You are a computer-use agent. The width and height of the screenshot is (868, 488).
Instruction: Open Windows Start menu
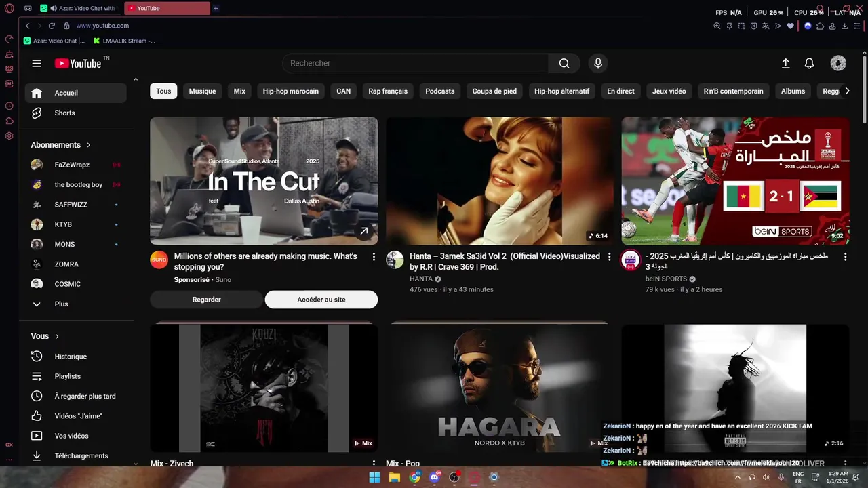[x=374, y=477]
